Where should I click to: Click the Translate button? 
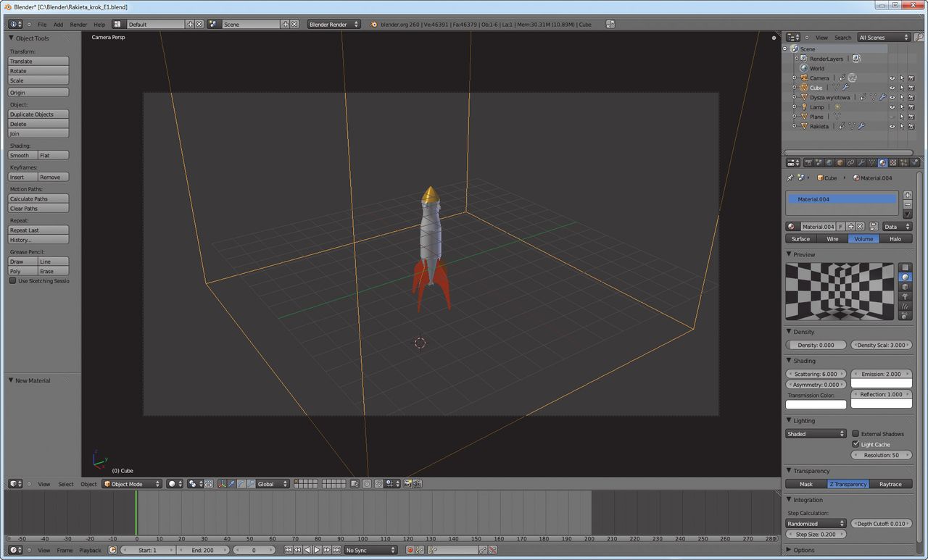click(38, 61)
